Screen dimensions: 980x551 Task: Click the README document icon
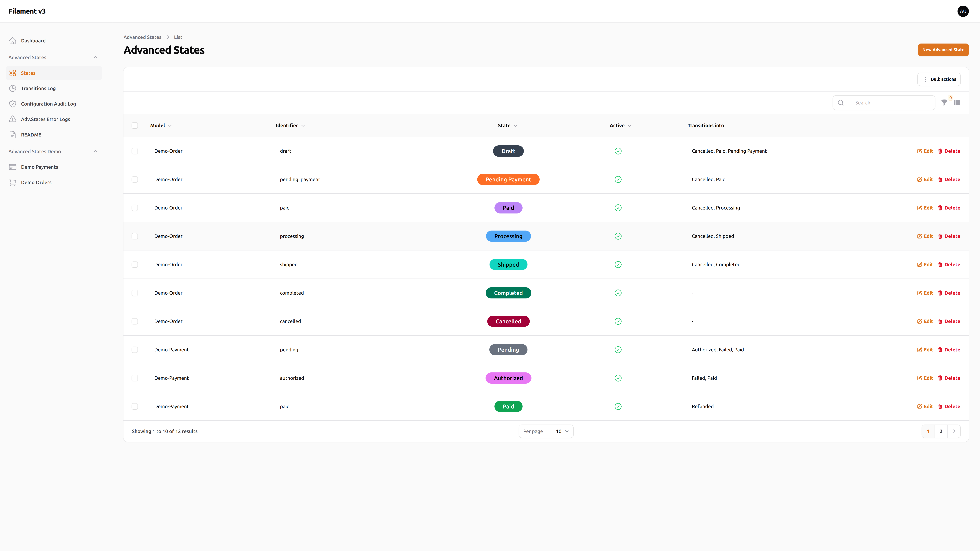(x=13, y=134)
